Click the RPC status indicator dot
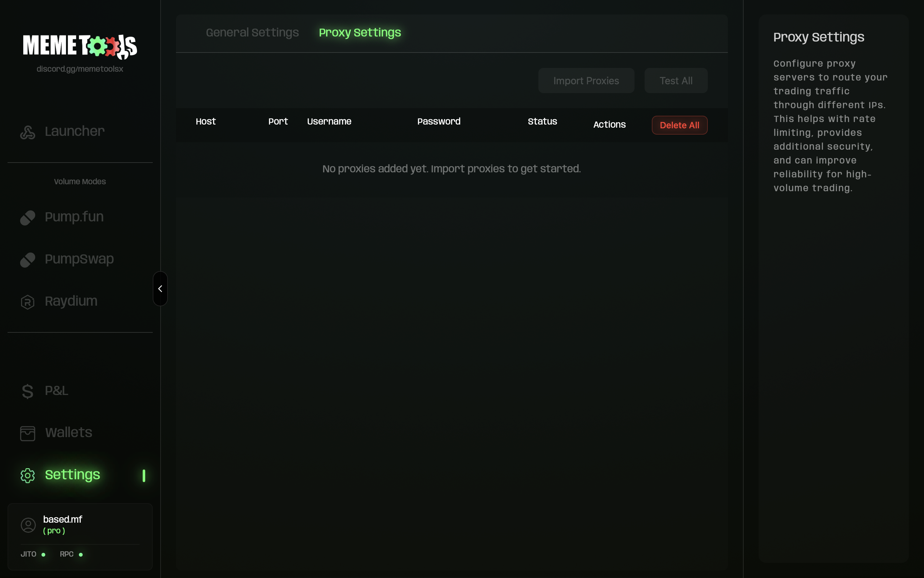The height and width of the screenshot is (578, 924). pyautogui.click(x=80, y=554)
